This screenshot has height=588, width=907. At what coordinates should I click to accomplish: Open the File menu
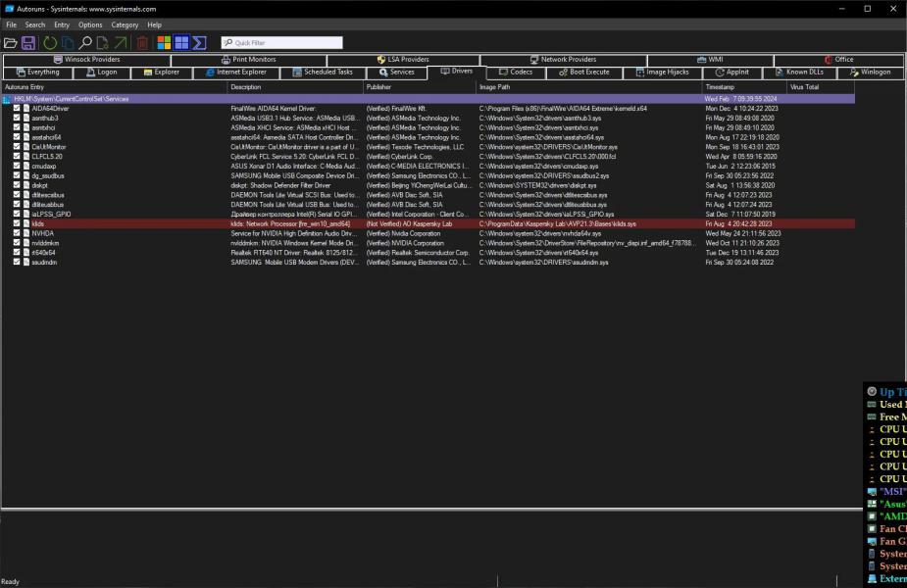(x=12, y=24)
